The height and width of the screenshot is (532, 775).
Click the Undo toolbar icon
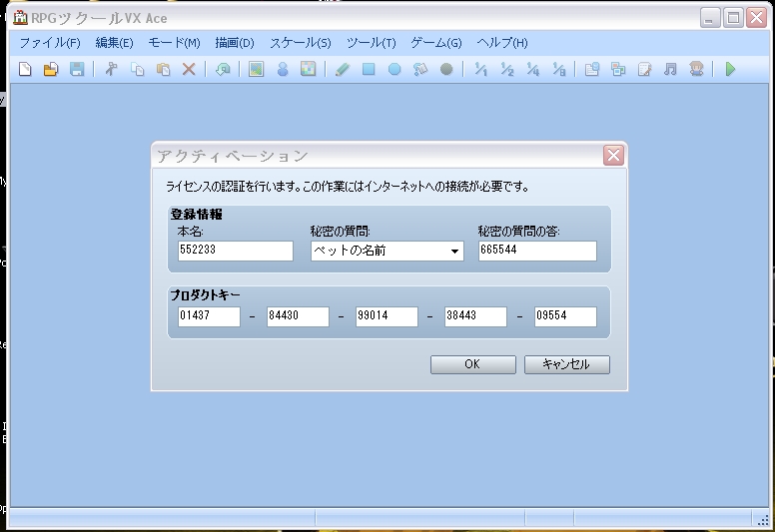(x=223, y=69)
